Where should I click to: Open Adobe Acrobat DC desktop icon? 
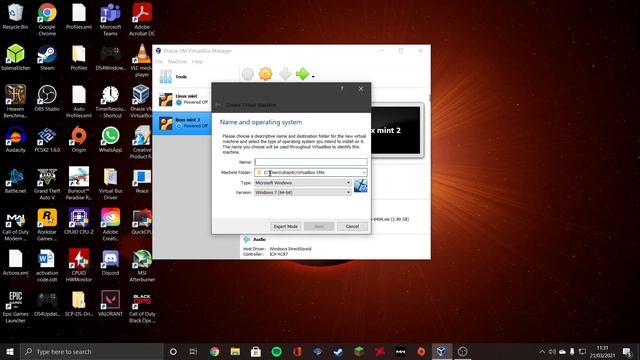[142, 20]
